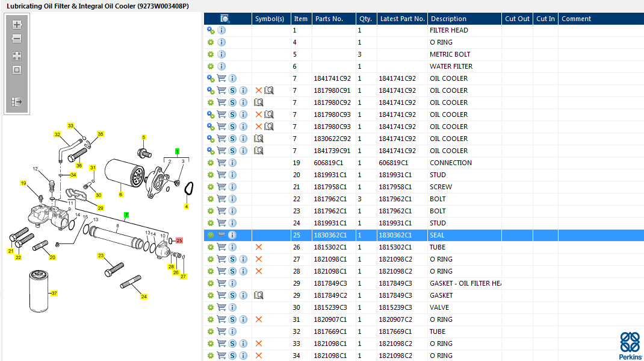Click the Cut Out column header
Screen dimensions: 644x361
(517, 19)
